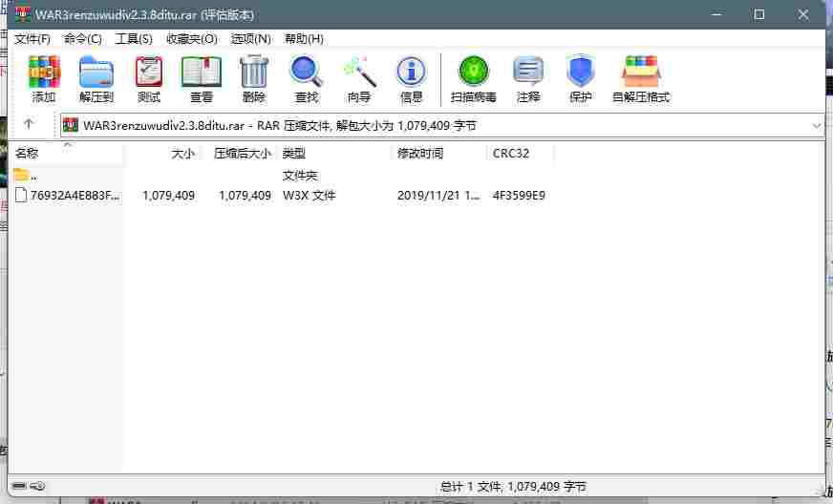Open the File (文件) menu

click(x=32, y=39)
